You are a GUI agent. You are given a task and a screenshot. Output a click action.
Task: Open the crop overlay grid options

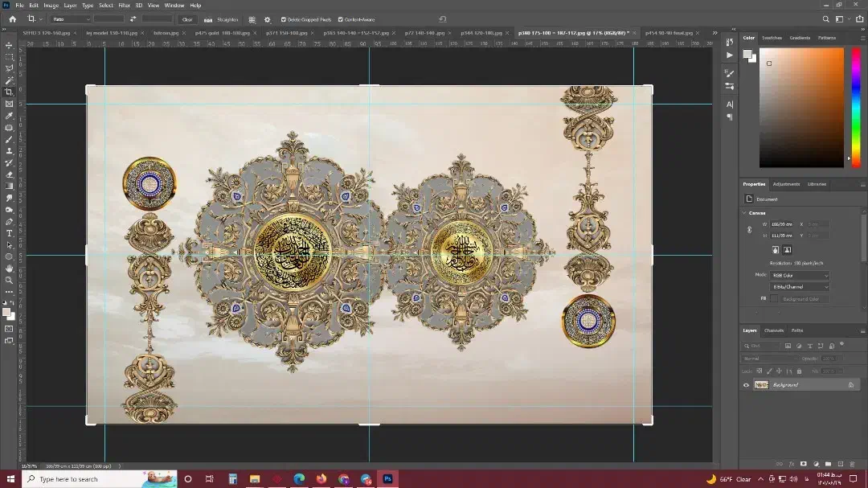(x=252, y=19)
